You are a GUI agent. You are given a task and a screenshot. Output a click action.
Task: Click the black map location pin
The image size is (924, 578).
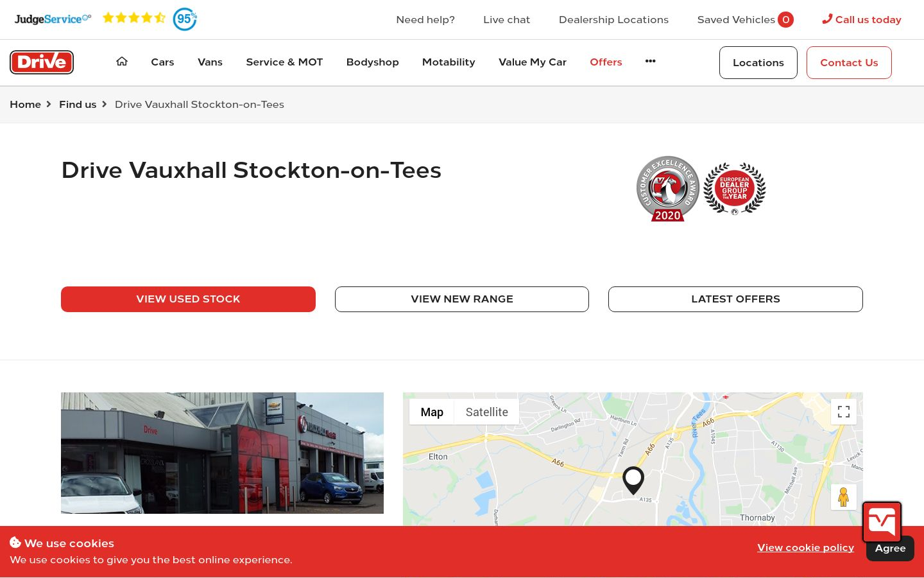tap(633, 480)
